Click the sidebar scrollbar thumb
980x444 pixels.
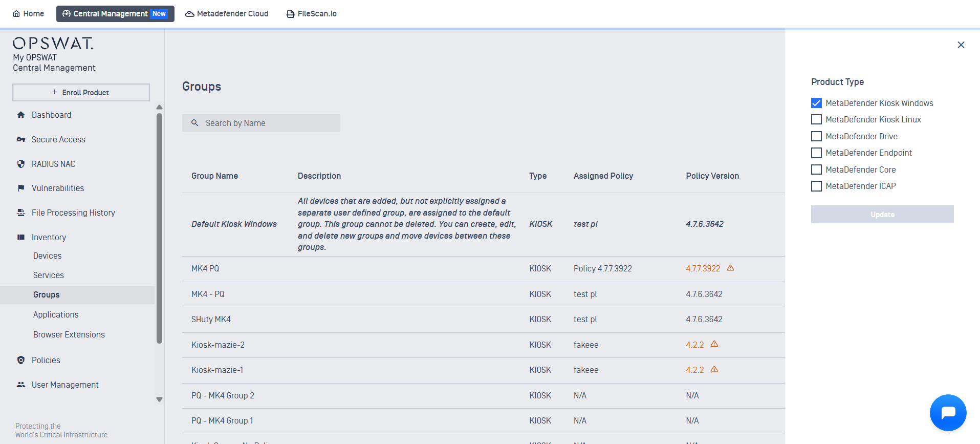[159, 228]
